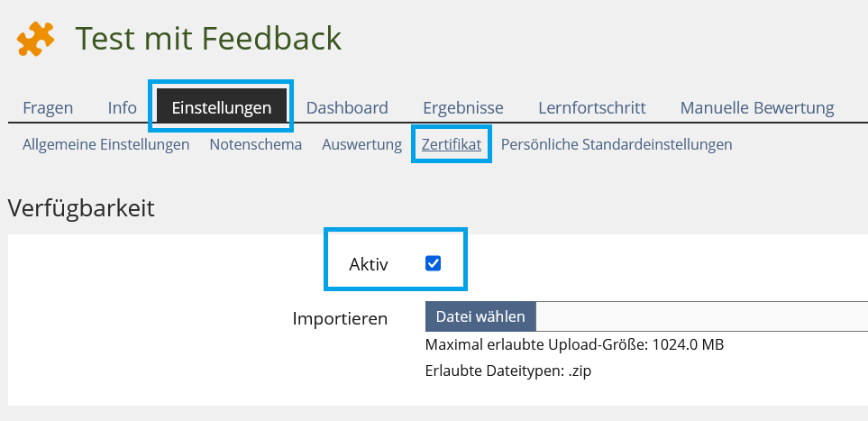Uncheck the Aktiv checkbox
The width and height of the screenshot is (868, 421).
[433, 263]
